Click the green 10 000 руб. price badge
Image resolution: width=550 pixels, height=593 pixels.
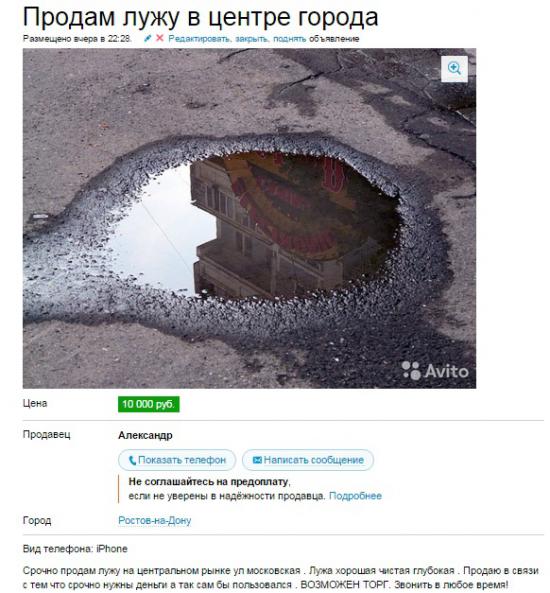click(149, 404)
